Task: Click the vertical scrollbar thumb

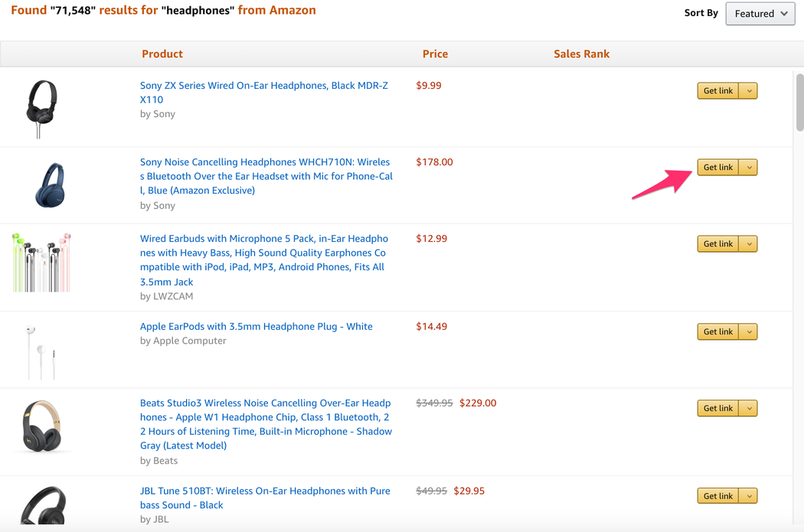Action: point(800,103)
